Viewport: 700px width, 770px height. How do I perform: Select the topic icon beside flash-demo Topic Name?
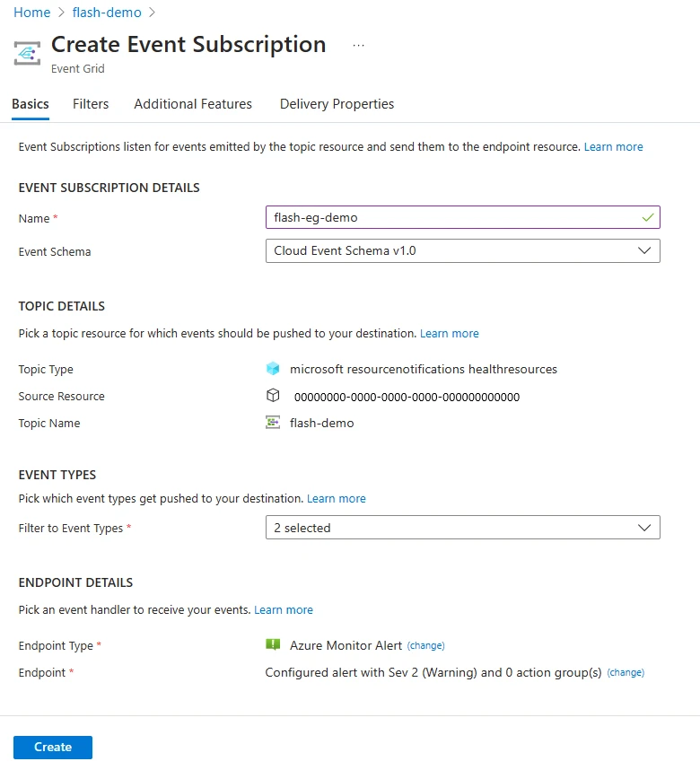(272, 422)
